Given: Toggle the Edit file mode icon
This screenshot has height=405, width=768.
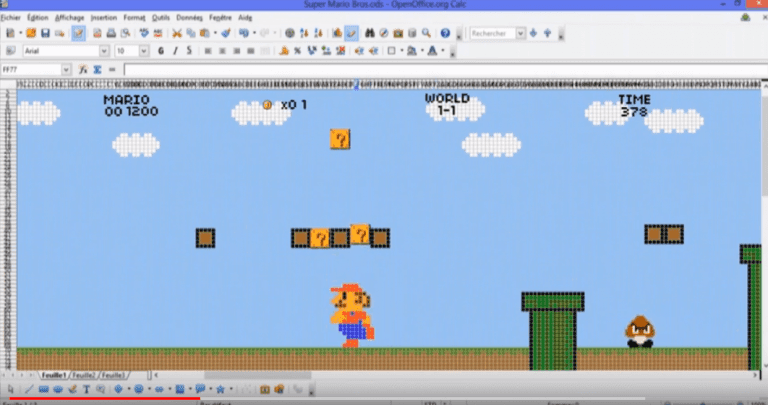Looking at the screenshot, I should coord(78,33).
